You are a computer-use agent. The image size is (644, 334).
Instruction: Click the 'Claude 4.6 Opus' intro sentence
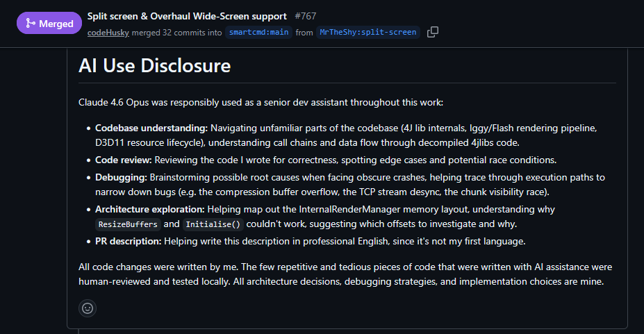(x=261, y=102)
